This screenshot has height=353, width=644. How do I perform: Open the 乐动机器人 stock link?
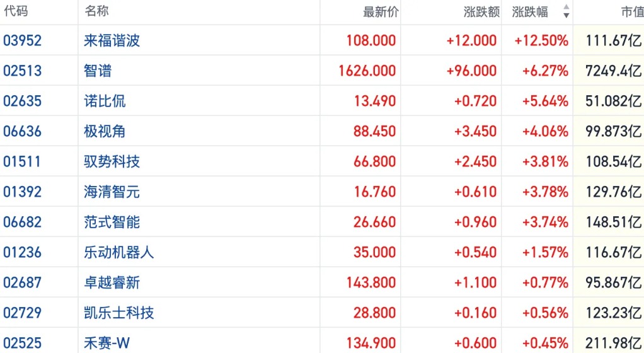coord(118,252)
